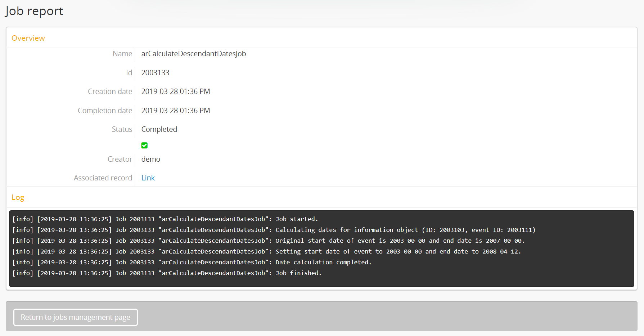
Task: Return to jobs management page
Action: pyautogui.click(x=76, y=317)
